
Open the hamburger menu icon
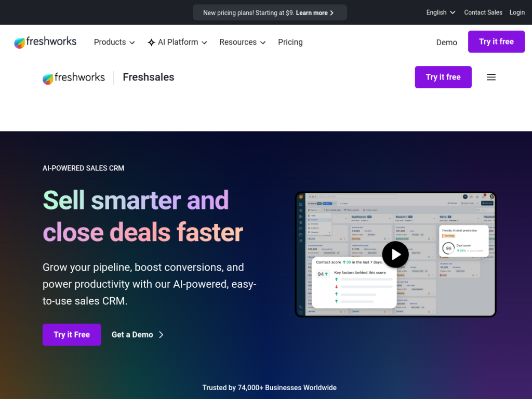click(491, 77)
